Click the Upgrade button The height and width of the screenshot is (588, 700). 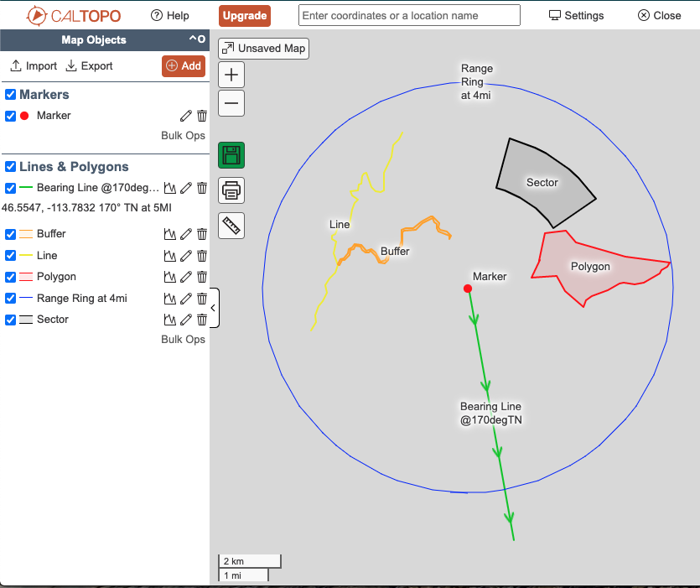click(x=245, y=15)
